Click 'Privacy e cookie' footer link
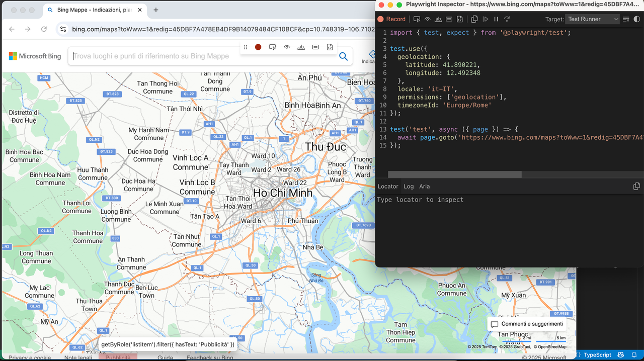644x361 pixels. [x=30, y=357]
